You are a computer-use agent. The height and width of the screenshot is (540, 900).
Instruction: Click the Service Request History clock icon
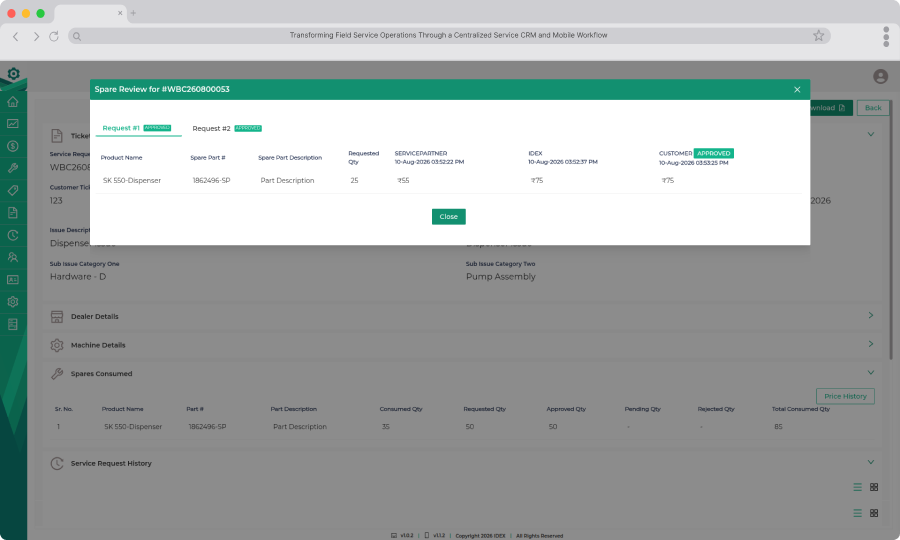pos(57,463)
